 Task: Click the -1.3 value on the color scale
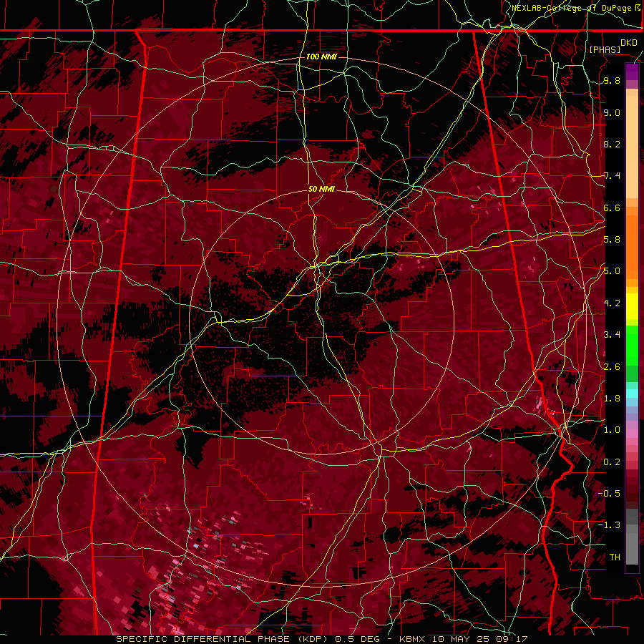tap(609, 525)
